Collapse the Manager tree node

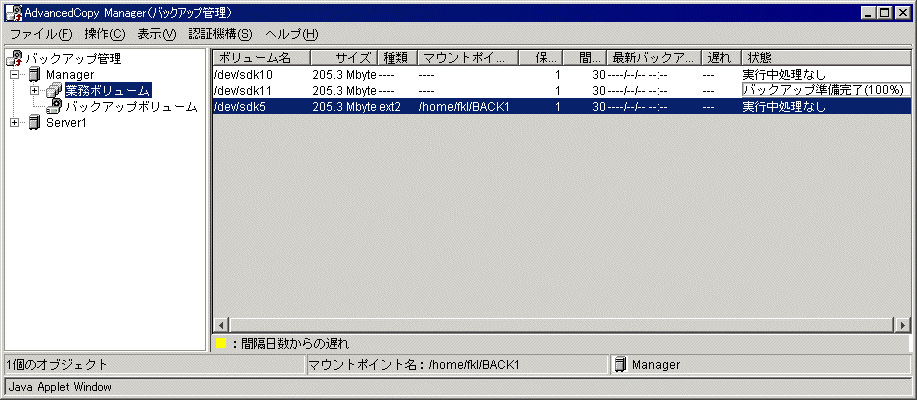[14, 75]
